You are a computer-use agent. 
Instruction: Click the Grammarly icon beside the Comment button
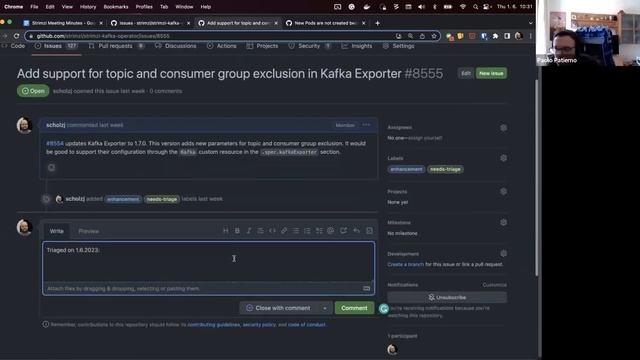[x=384, y=309]
